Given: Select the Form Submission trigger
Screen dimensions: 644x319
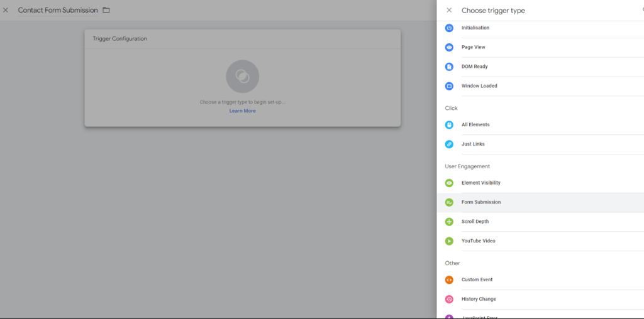Looking at the screenshot, I should (540, 202).
